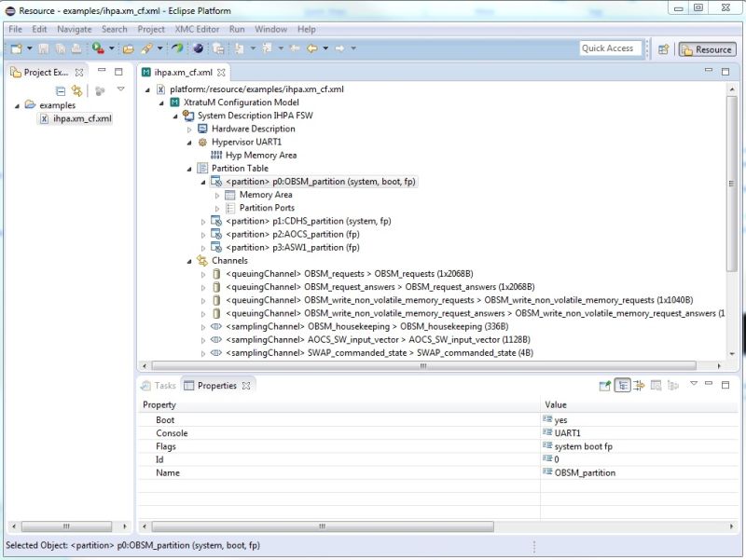Viewport: 746px width, 560px height.
Task: Toggle Link with Editor in Project Explorer
Action: pos(76,90)
